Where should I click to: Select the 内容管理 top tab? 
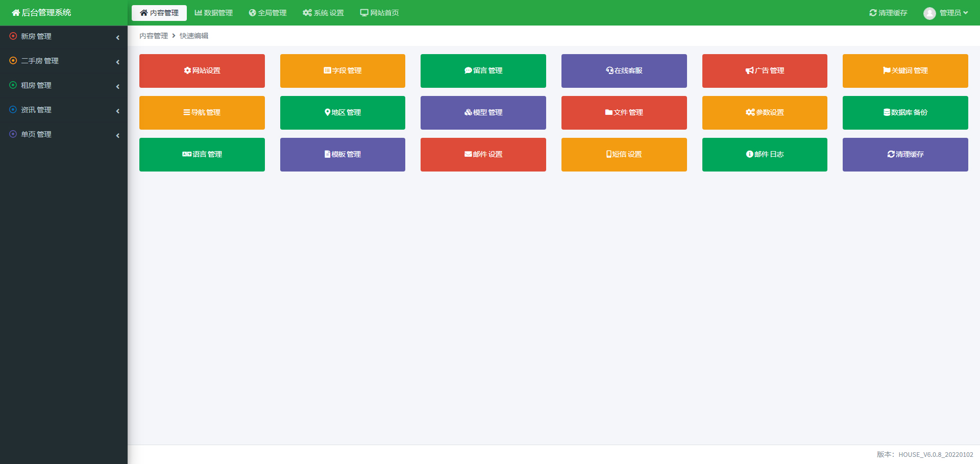click(x=159, y=13)
